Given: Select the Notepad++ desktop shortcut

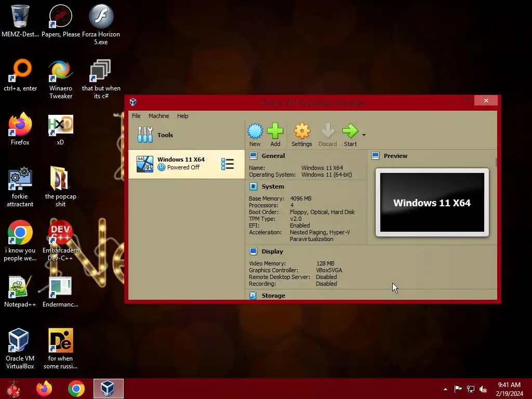Looking at the screenshot, I should click(x=20, y=291).
